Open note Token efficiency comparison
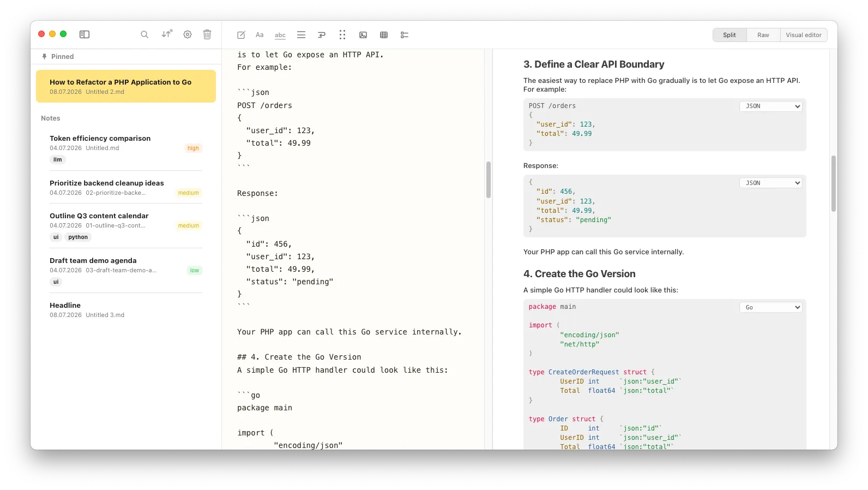 126,148
